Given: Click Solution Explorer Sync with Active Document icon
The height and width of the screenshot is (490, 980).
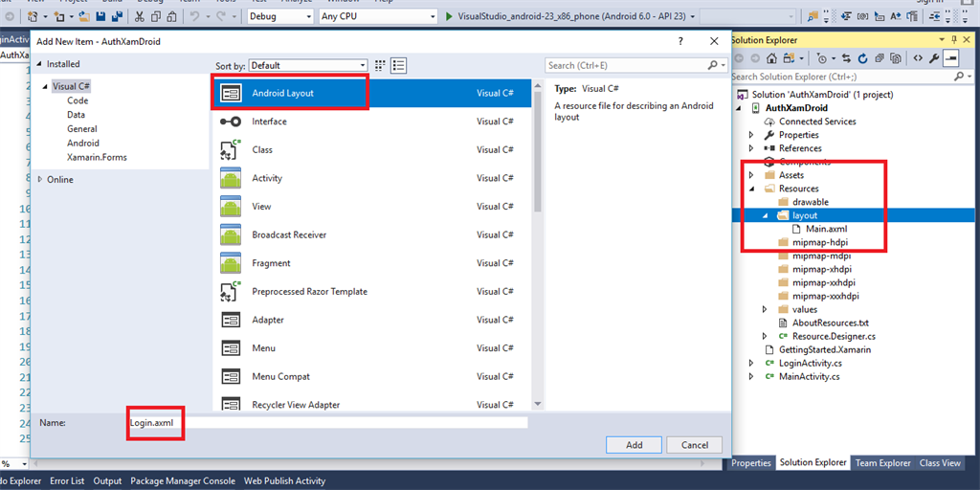Looking at the screenshot, I should [x=846, y=58].
